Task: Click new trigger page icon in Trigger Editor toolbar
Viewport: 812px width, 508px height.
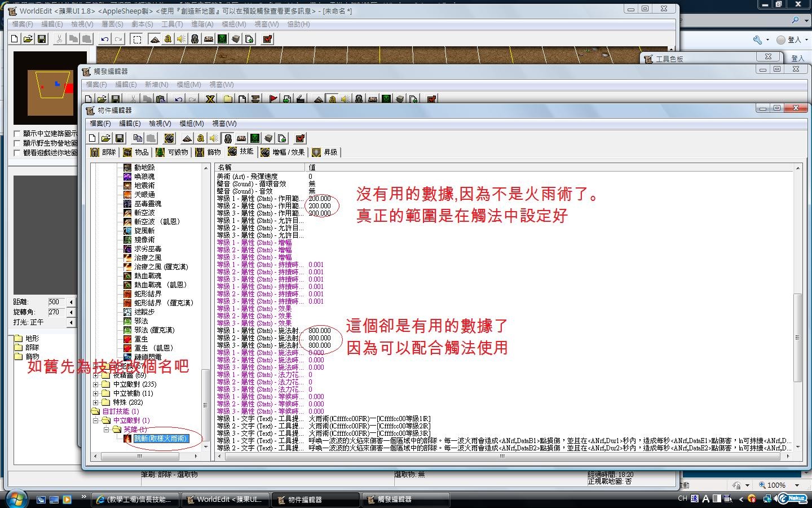Action: [x=241, y=99]
